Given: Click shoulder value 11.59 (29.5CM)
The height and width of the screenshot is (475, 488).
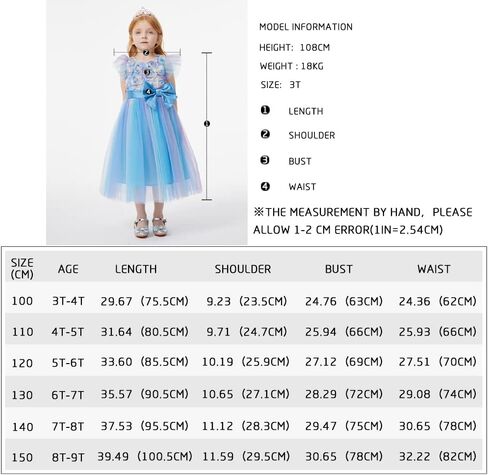Looking at the screenshot, I should (x=246, y=456).
